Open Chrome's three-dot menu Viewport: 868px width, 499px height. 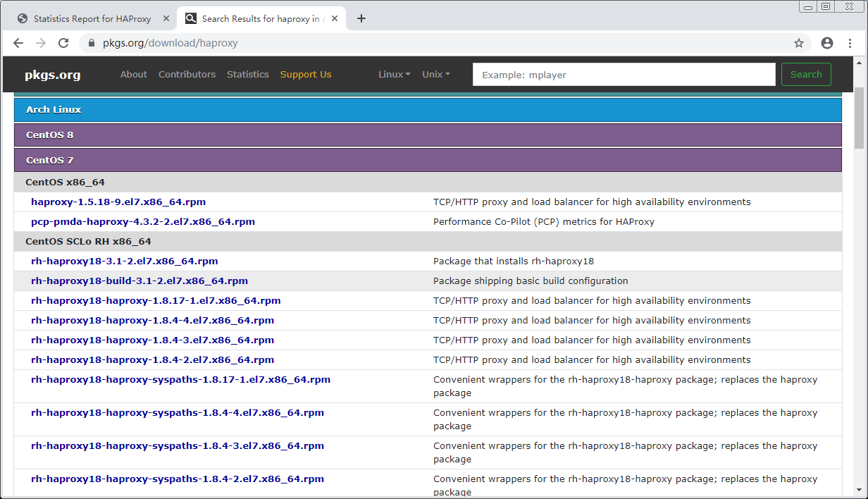[x=850, y=43]
